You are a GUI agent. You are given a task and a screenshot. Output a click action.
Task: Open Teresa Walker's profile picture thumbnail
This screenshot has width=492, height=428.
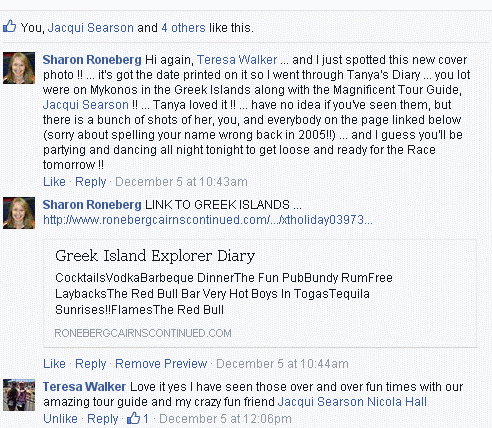point(19,395)
